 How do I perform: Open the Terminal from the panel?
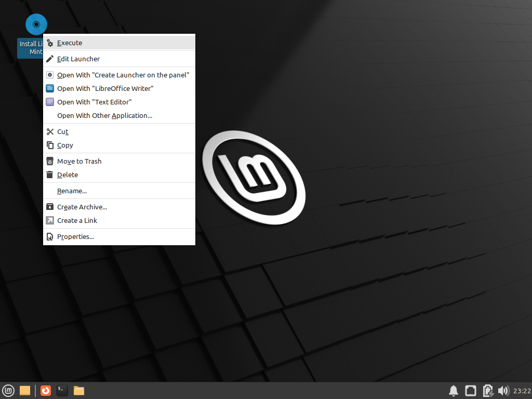[62, 391]
